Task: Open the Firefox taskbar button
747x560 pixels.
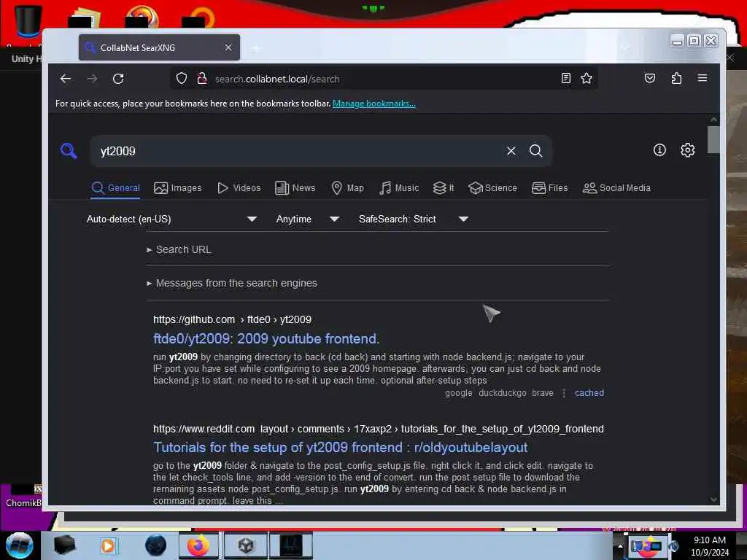Action: point(198,545)
